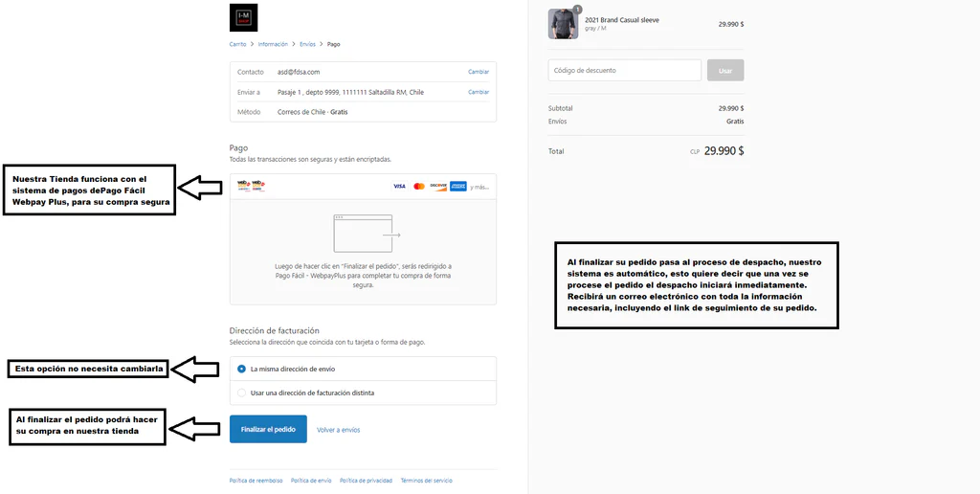
Task: Change the contact email via Cambiar
Action: (479, 72)
